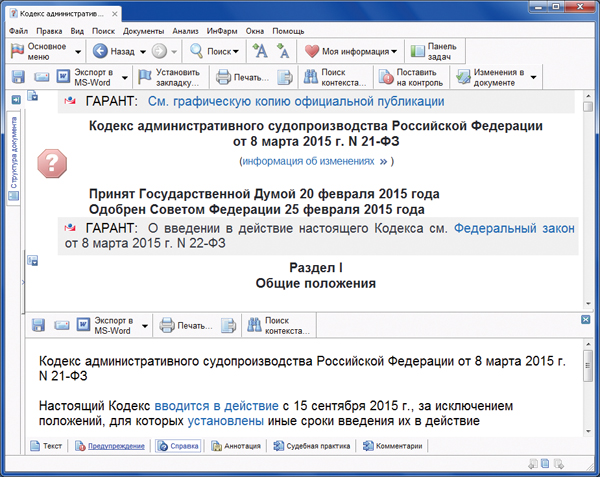Open the Federal law (Федеральный закон) link
This screenshot has height=477, width=600.
[514, 228]
